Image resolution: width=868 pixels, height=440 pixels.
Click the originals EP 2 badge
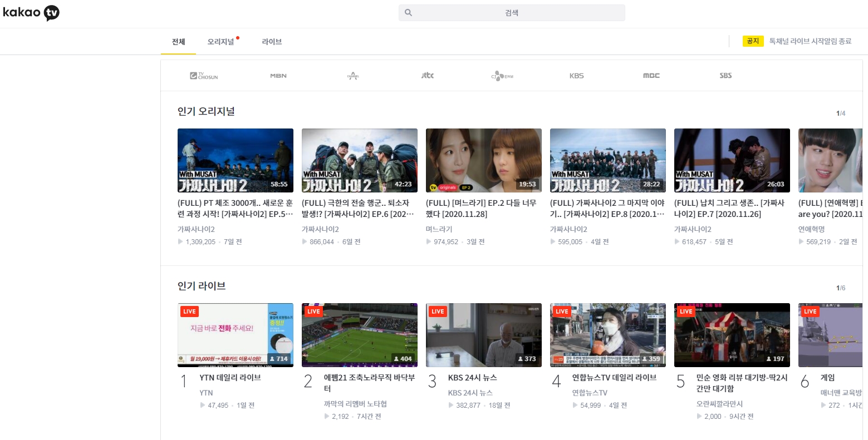coord(451,187)
